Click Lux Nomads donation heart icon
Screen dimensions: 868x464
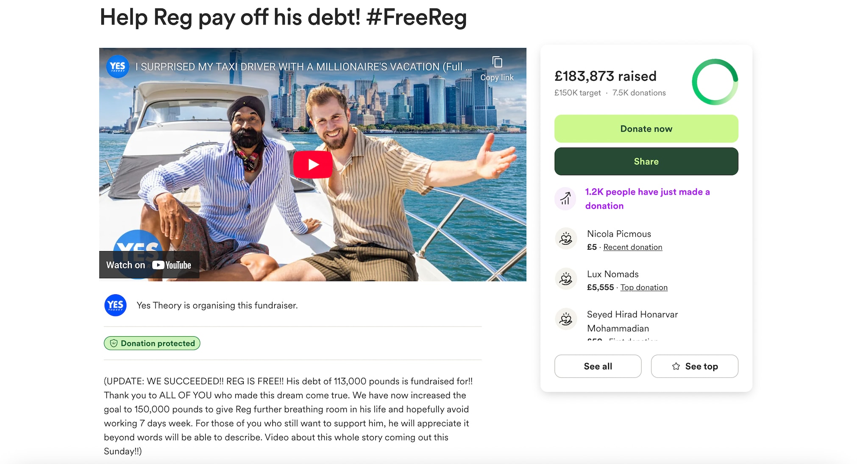click(x=566, y=279)
